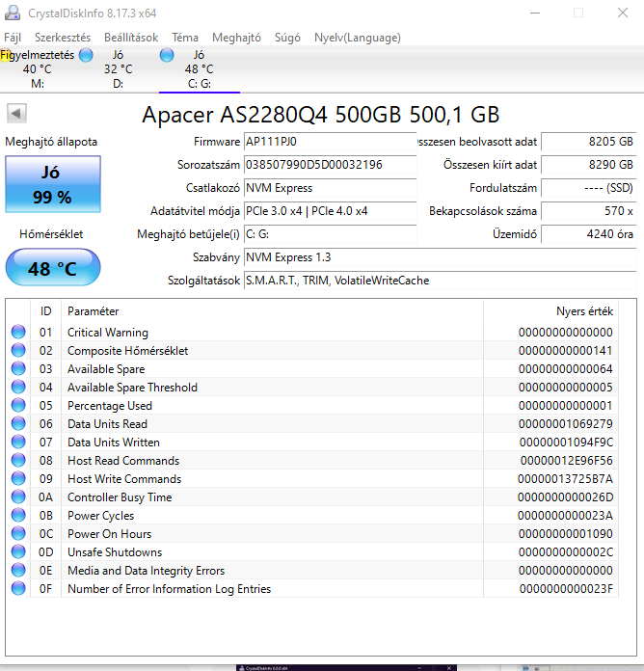The height and width of the screenshot is (671, 644).
Task: Click the Firmware field AP111PJ0
Action: pyautogui.click(x=330, y=142)
